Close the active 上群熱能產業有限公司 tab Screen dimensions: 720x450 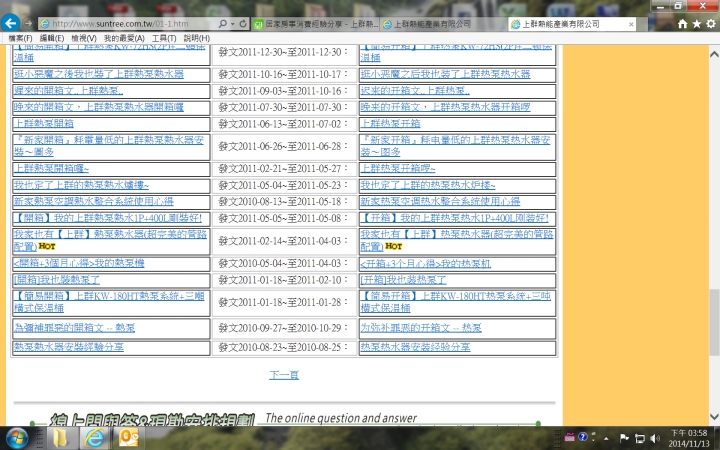point(631,24)
